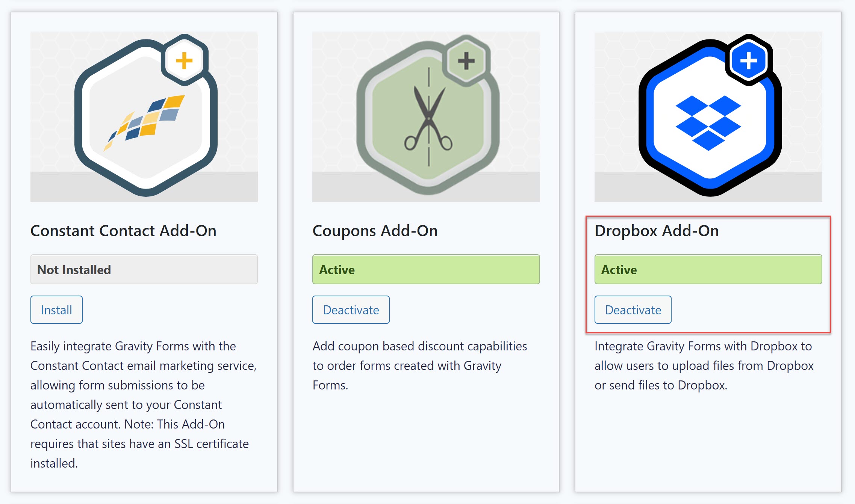The width and height of the screenshot is (855, 504).
Task: Click the Constant Contact hexagon logo image
Action: [144, 117]
